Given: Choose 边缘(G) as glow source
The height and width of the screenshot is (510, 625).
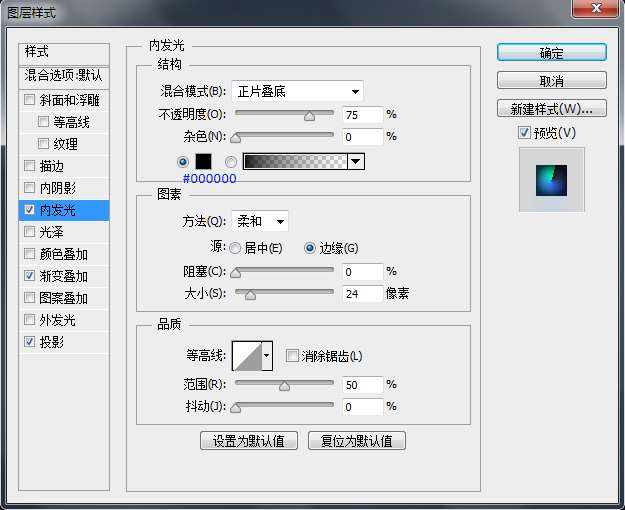Looking at the screenshot, I should (x=310, y=248).
